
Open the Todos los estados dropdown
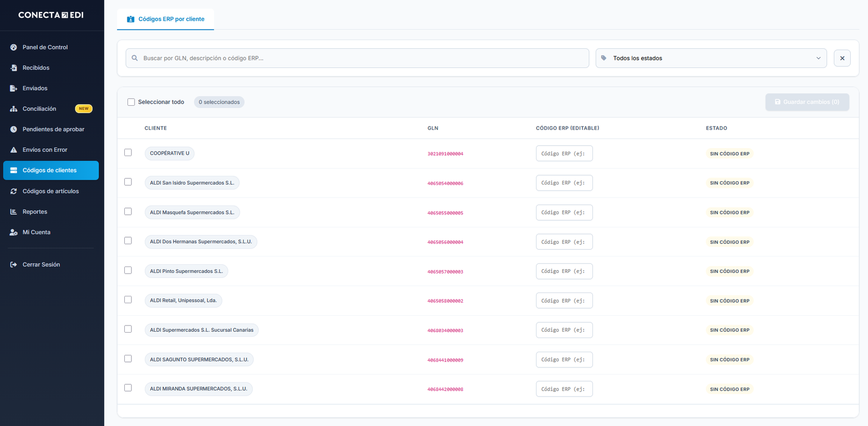click(x=711, y=58)
